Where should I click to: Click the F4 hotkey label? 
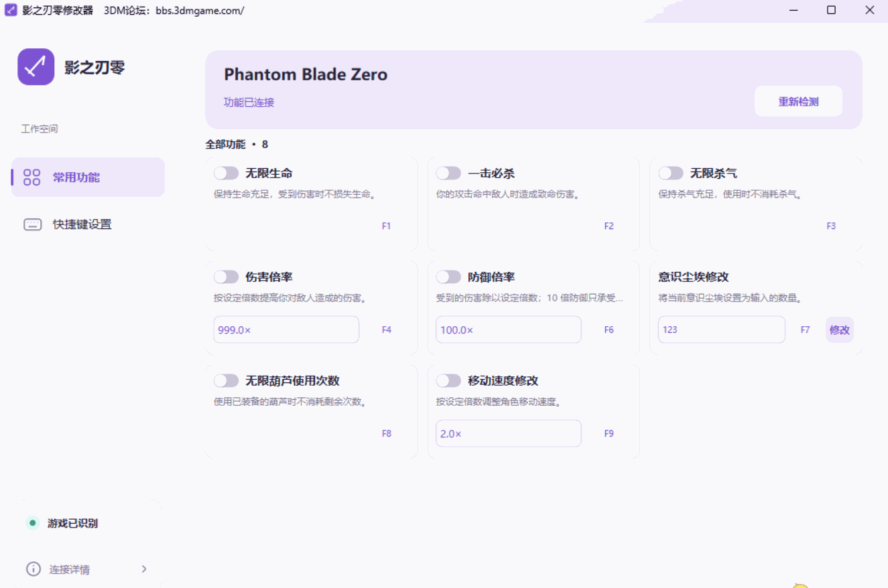[x=386, y=330]
